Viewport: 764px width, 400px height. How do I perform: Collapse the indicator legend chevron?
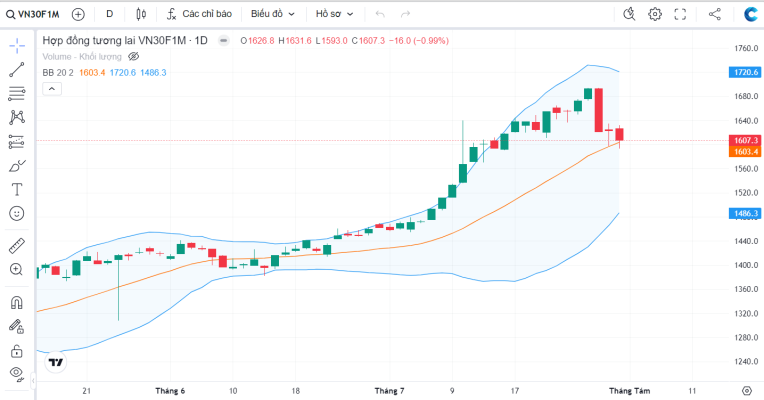click(x=52, y=89)
